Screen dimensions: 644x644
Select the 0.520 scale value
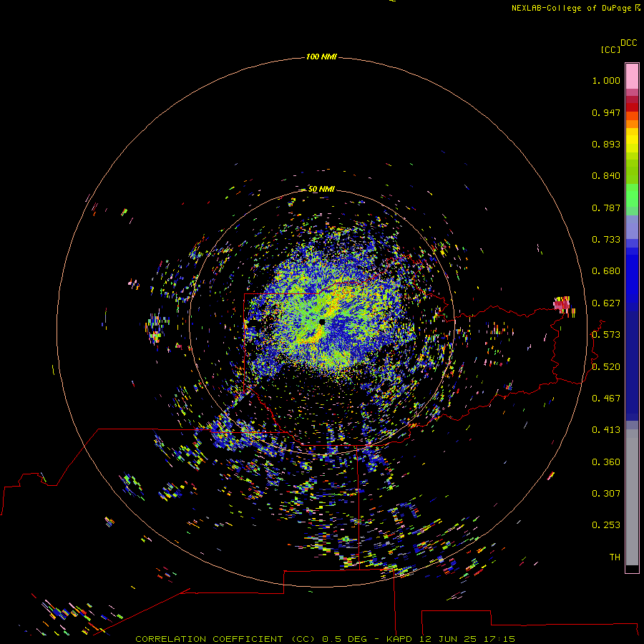(x=606, y=367)
